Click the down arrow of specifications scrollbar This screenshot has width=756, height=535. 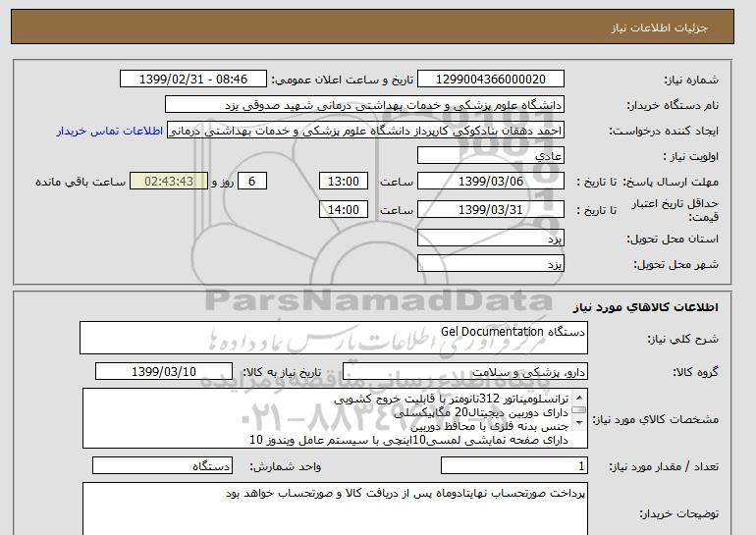(579, 423)
